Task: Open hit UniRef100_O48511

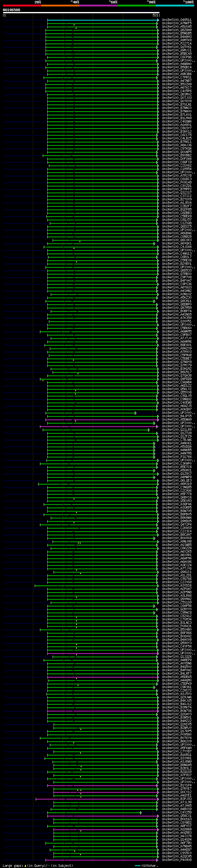Action: tap(177, 20)
